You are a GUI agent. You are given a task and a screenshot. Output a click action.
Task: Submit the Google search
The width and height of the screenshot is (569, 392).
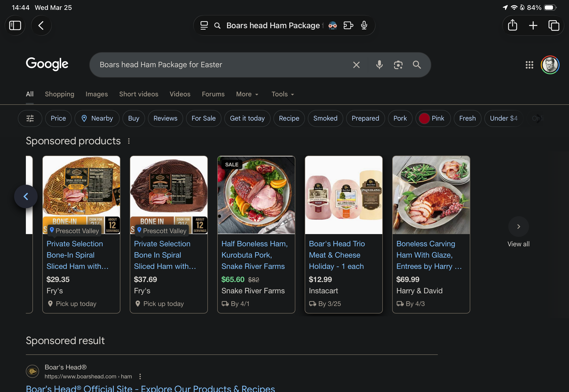tap(417, 65)
